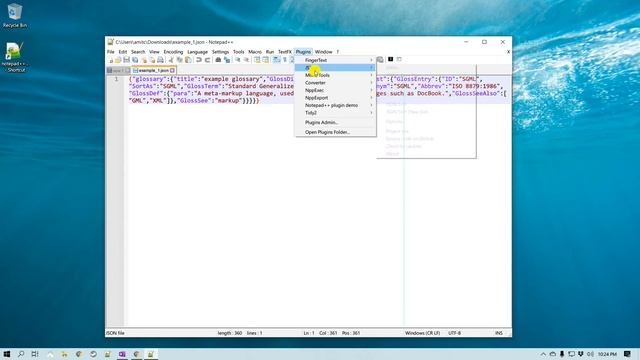Open the Search menu

(x=138, y=52)
